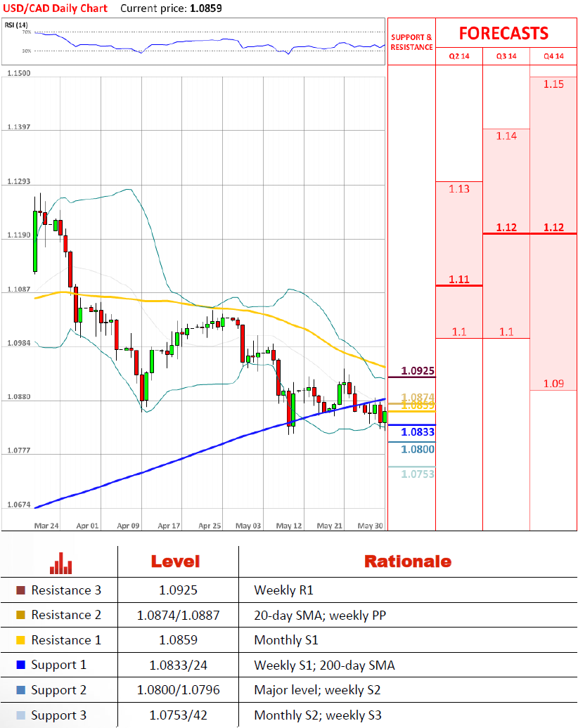Click the 'RSI (14)' indicator label
This screenshot has width=578, height=728.
tap(16, 25)
